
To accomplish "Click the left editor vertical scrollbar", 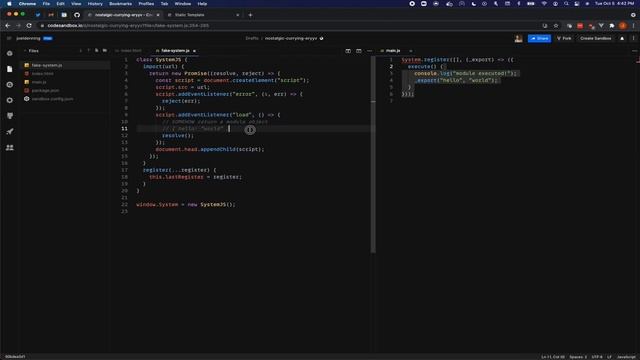I will coord(373,155).
